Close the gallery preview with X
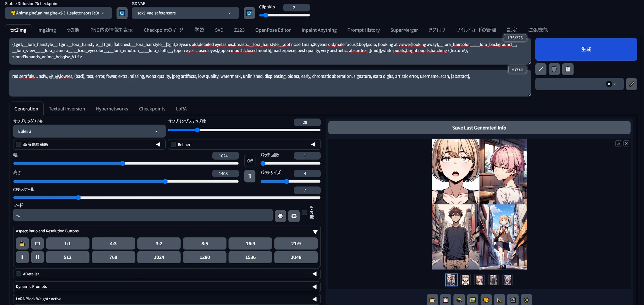 click(626, 143)
